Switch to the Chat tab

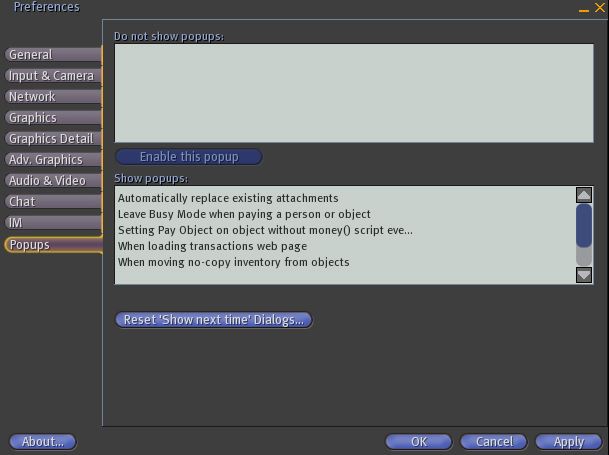pos(52,202)
